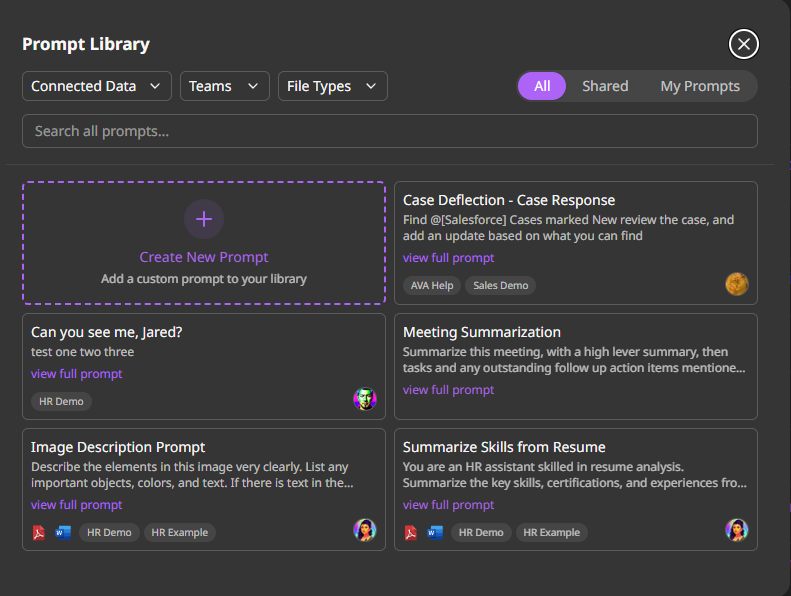Open the Image Description Prompt title
The width and height of the screenshot is (791, 596).
118,448
